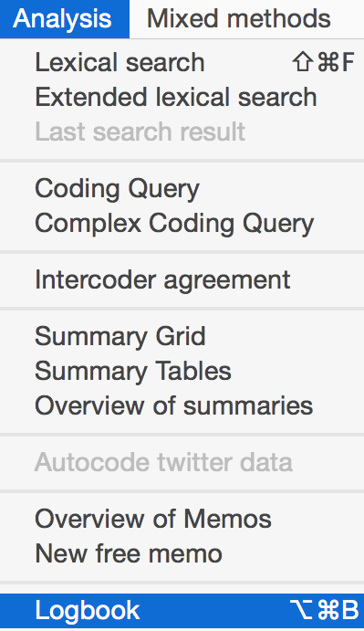The height and width of the screenshot is (631, 364).
Task: Click the ⇧⌘F shortcut hint beside Lexical search
Action: tap(323, 62)
